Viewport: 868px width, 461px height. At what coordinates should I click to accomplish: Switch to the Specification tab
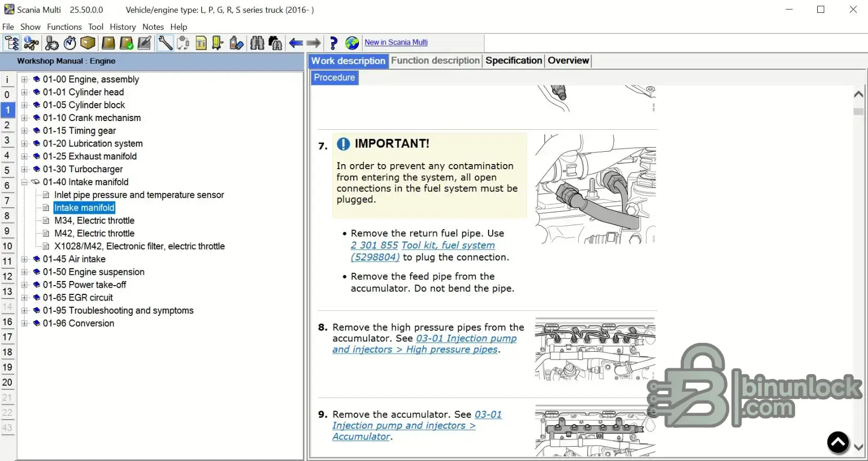tap(514, 61)
